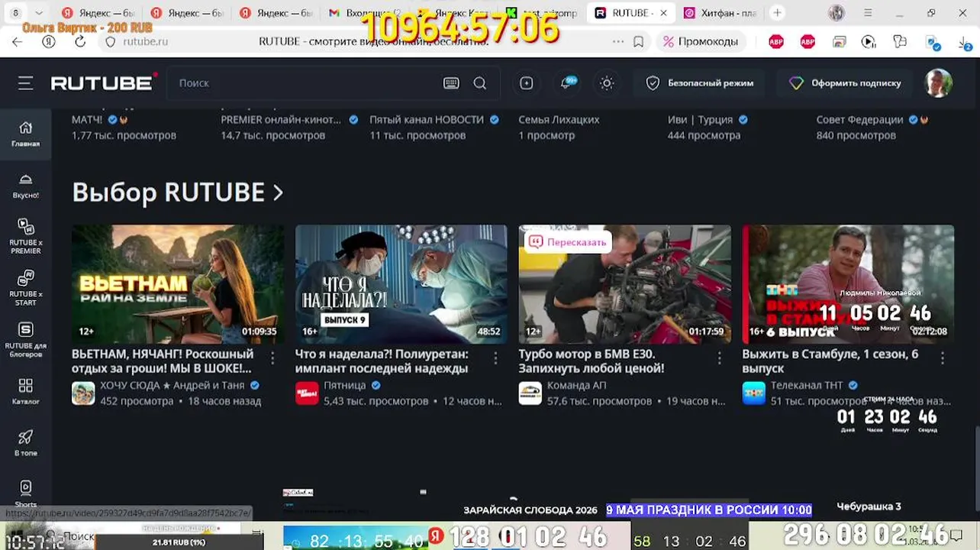Open the Турбо мотор БМВ thumbnail
Screen dimensions: 980x550
[624, 284]
